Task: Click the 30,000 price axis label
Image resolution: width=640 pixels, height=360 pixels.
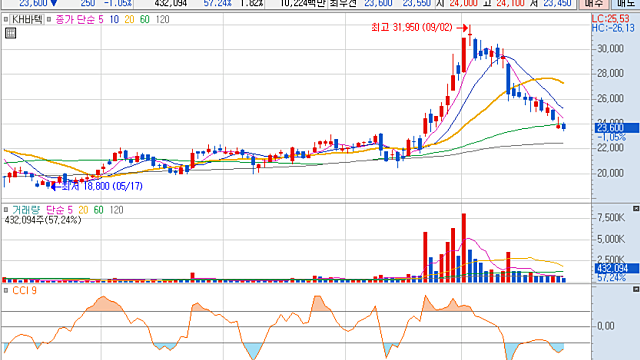Action: pos(610,49)
